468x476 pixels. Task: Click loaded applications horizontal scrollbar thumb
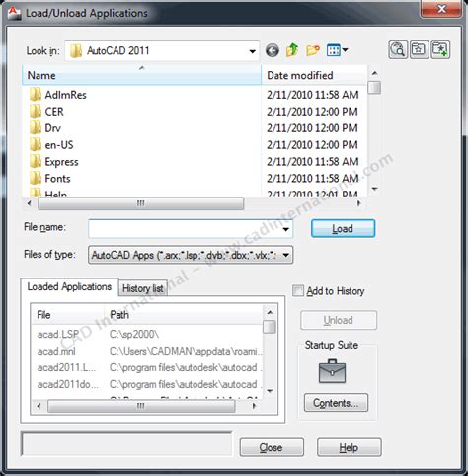click(x=141, y=406)
